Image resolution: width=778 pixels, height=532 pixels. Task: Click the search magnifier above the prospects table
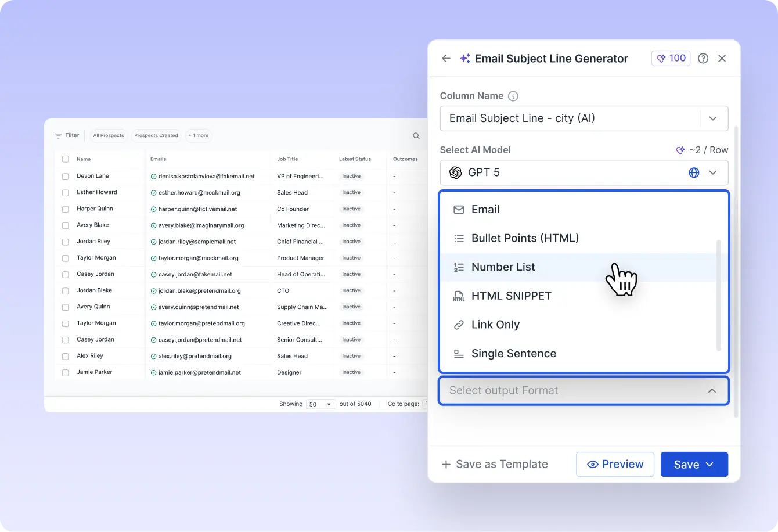pyautogui.click(x=416, y=135)
